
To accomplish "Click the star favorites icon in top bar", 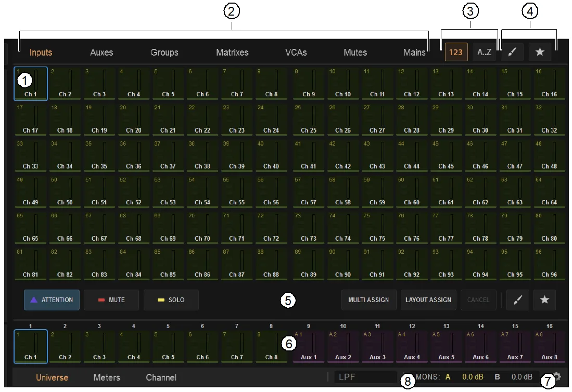I will [540, 52].
